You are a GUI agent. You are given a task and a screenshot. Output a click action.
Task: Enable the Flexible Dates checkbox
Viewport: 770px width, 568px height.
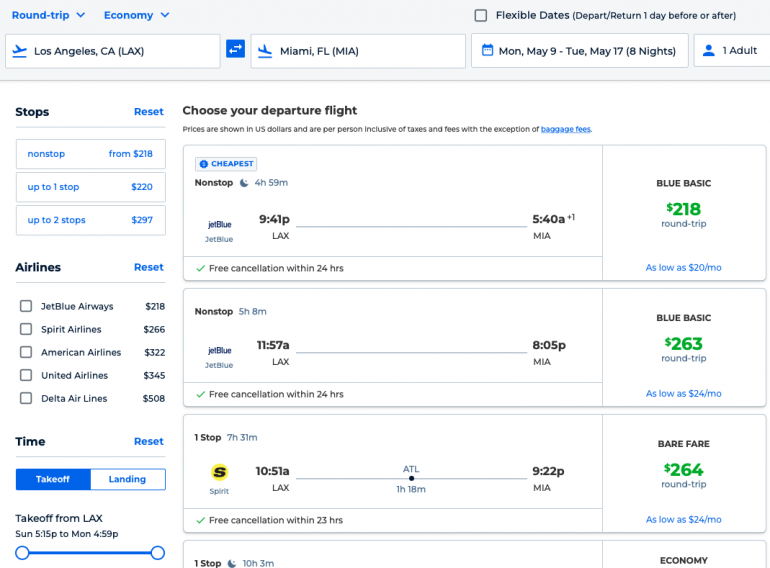pos(481,15)
